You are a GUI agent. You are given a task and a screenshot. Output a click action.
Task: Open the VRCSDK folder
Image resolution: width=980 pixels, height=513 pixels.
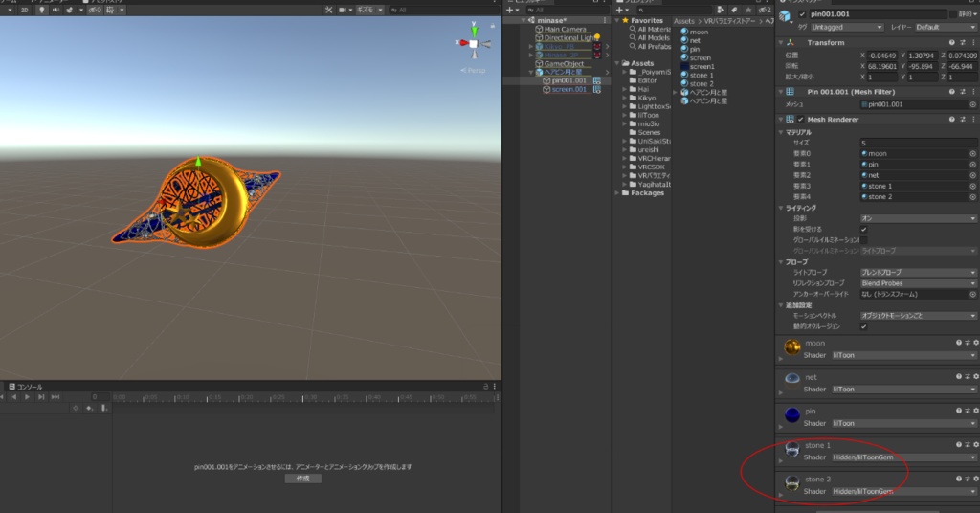(650, 167)
